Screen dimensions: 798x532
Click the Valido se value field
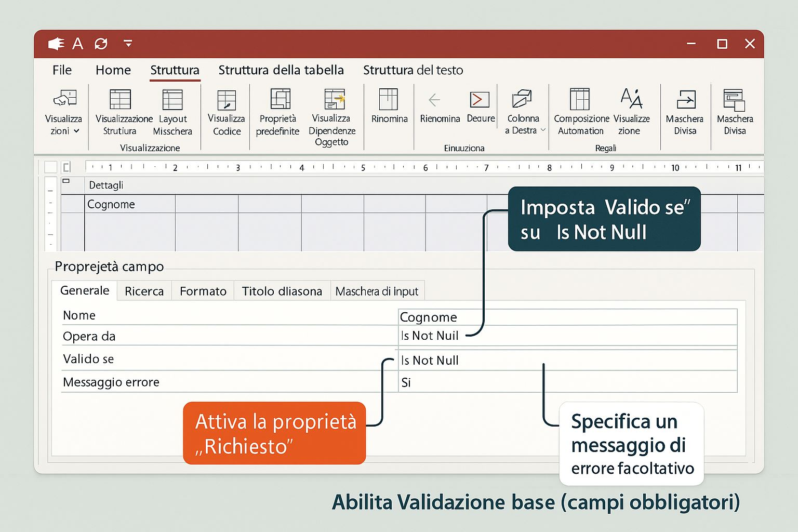567,360
